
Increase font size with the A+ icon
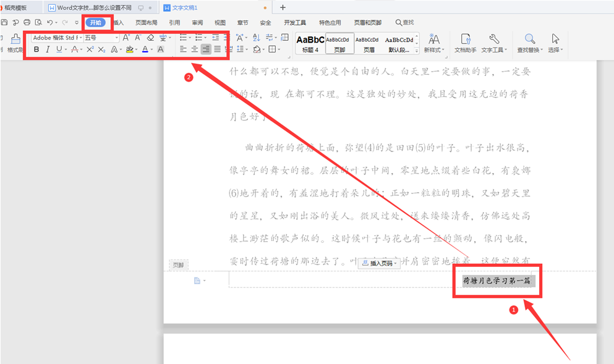pyautogui.click(x=126, y=38)
